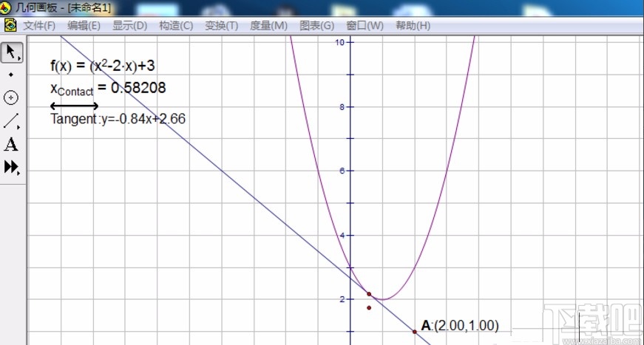Image resolution: width=644 pixels, height=345 pixels.
Task: Open the 文件(F) menu
Action: (39, 25)
